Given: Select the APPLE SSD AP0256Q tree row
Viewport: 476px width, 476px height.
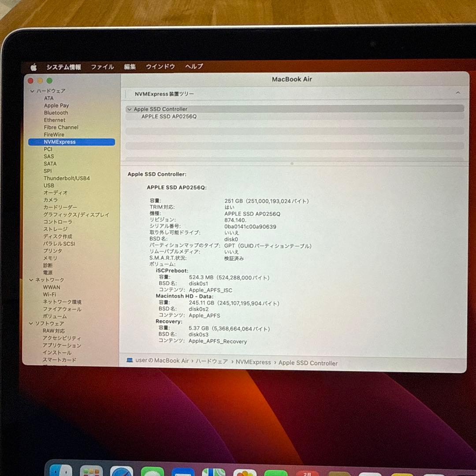Looking at the screenshot, I should point(295,116).
